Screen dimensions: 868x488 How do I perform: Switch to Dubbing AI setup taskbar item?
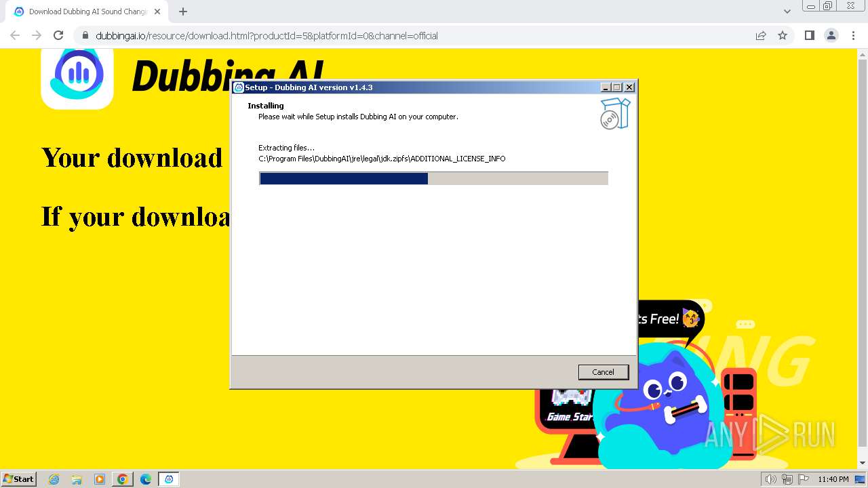169,479
